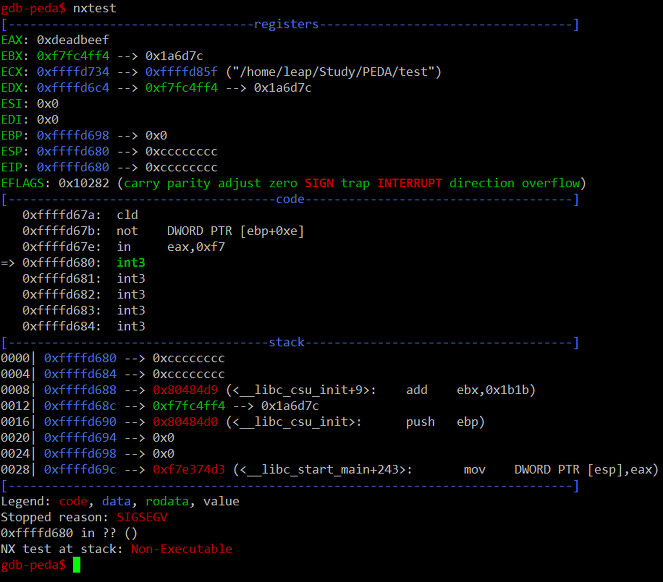Click stack value at offset 0004
The height and width of the screenshot is (582, 663).
pyautogui.click(x=189, y=374)
